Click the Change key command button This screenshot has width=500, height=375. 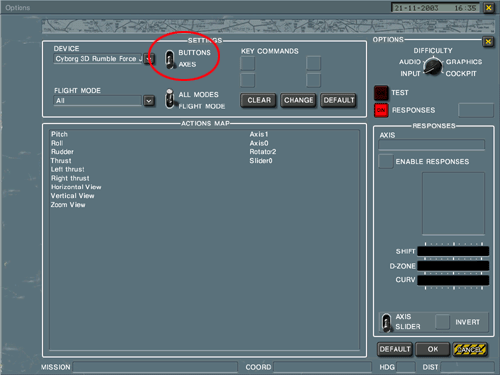point(298,100)
